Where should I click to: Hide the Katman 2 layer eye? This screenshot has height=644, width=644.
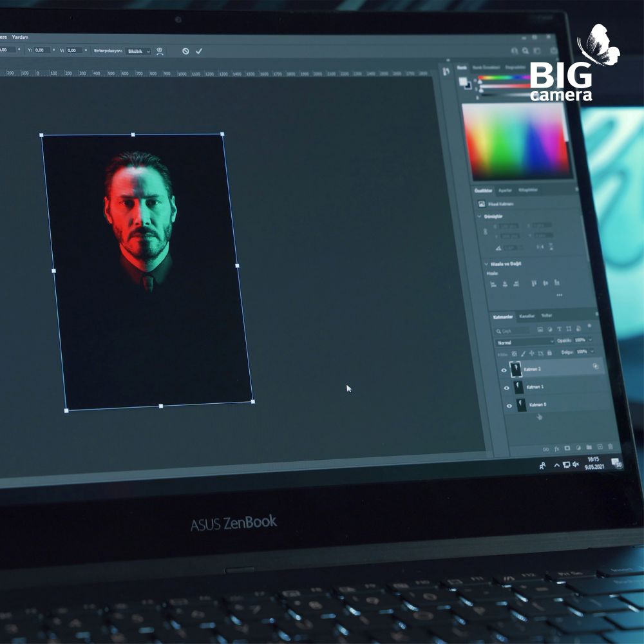[504, 370]
